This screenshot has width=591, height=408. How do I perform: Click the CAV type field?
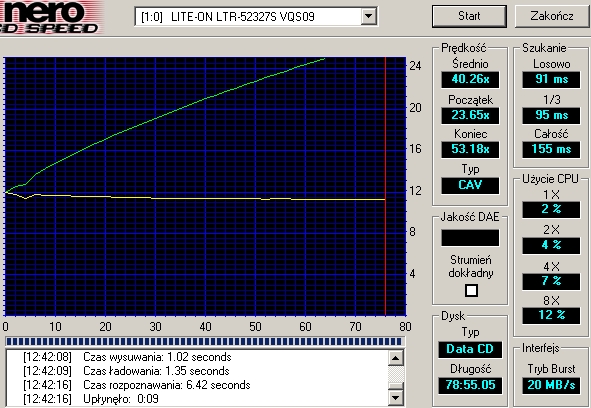[470, 185]
